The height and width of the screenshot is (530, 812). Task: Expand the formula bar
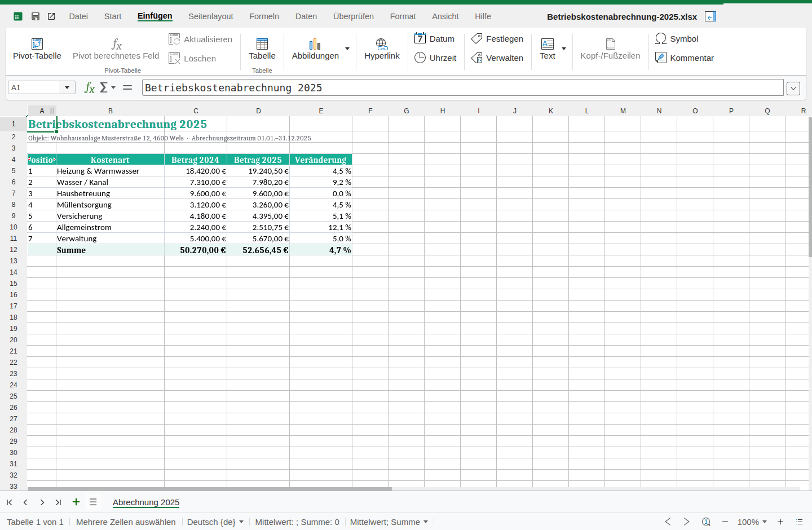[x=793, y=88]
